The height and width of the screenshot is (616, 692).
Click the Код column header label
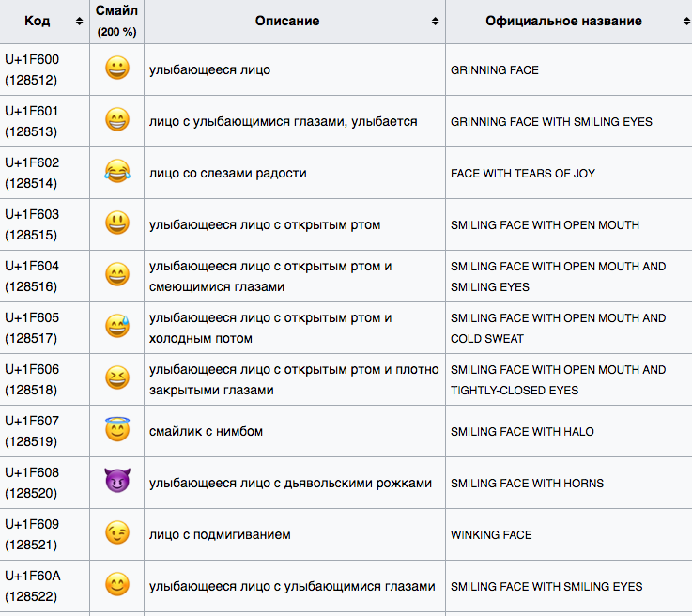[37, 21]
